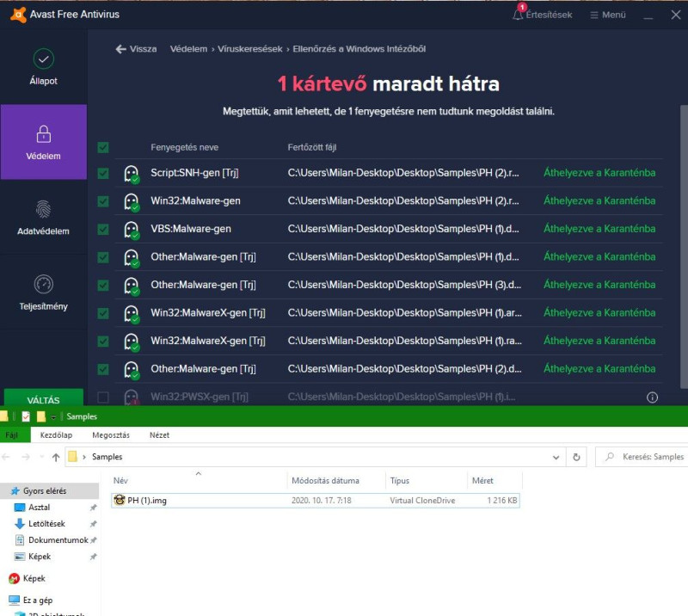Viewport: 688px width, 616px height.
Task: Open the Menü hamburger menu
Action: pos(608,15)
